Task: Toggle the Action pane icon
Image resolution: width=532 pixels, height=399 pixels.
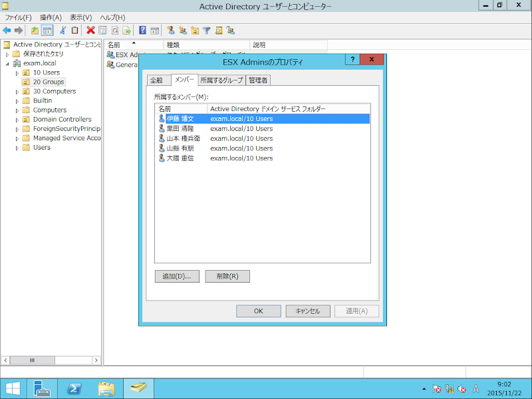Action: [155, 31]
